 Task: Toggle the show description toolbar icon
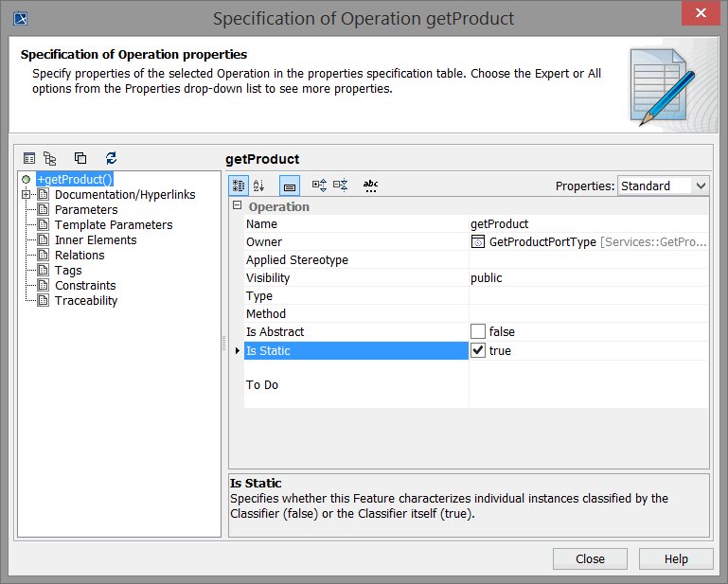coord(290,186)
